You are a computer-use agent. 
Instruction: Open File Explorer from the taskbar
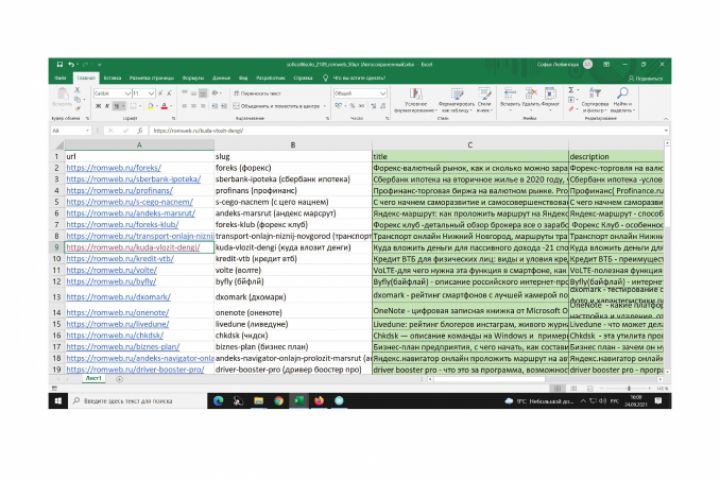point(259,401)
